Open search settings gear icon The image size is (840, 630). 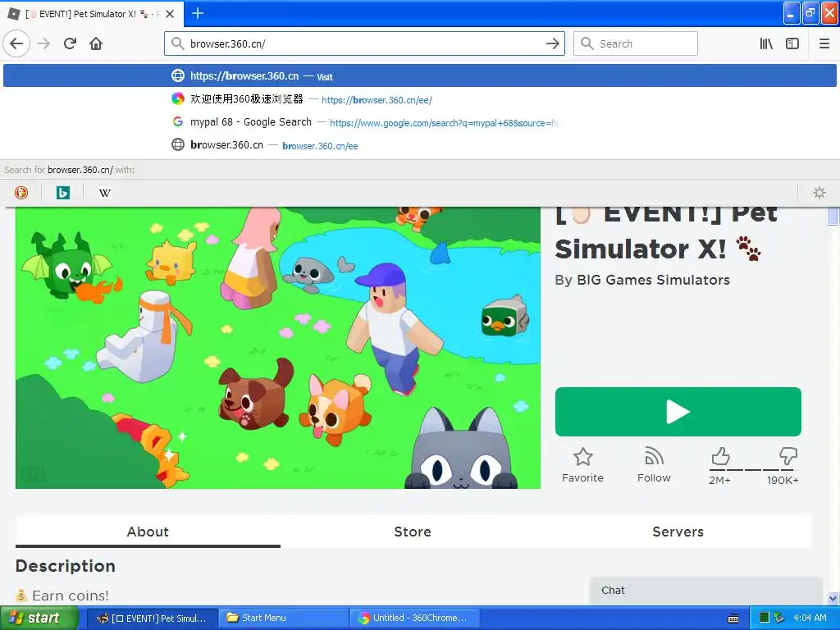pyautogui.click(x=819, y=193)
